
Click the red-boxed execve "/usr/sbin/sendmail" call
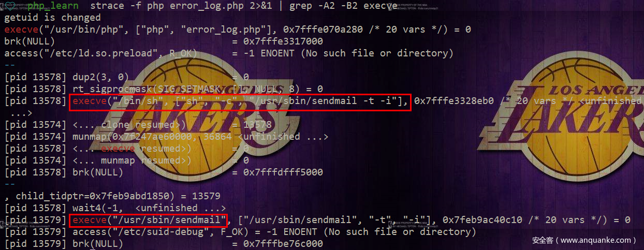coord(149,220)
